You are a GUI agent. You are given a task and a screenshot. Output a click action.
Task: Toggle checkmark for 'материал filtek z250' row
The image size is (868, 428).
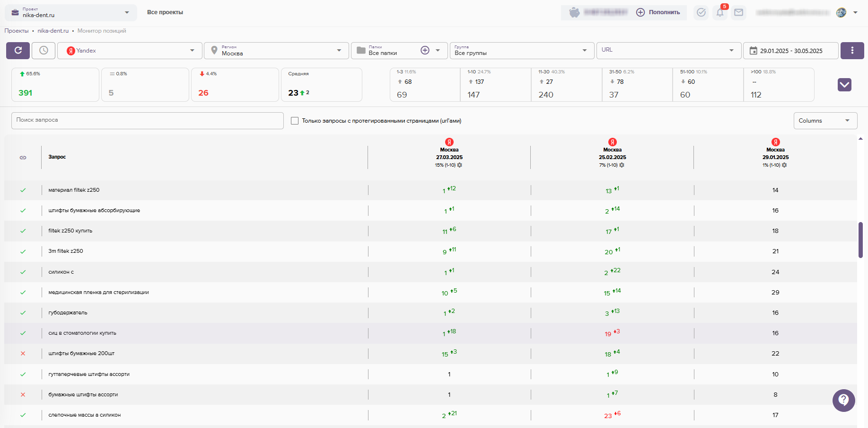point(23,190)
